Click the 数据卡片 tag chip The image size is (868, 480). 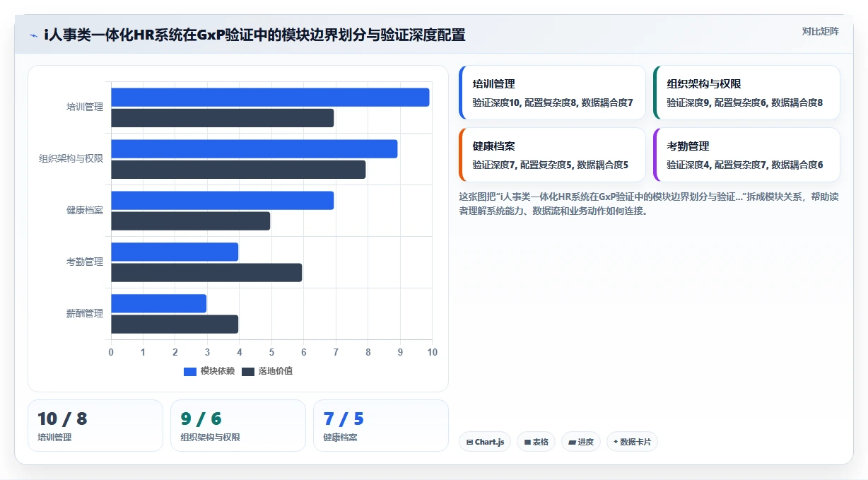click(x=632, y=442)
